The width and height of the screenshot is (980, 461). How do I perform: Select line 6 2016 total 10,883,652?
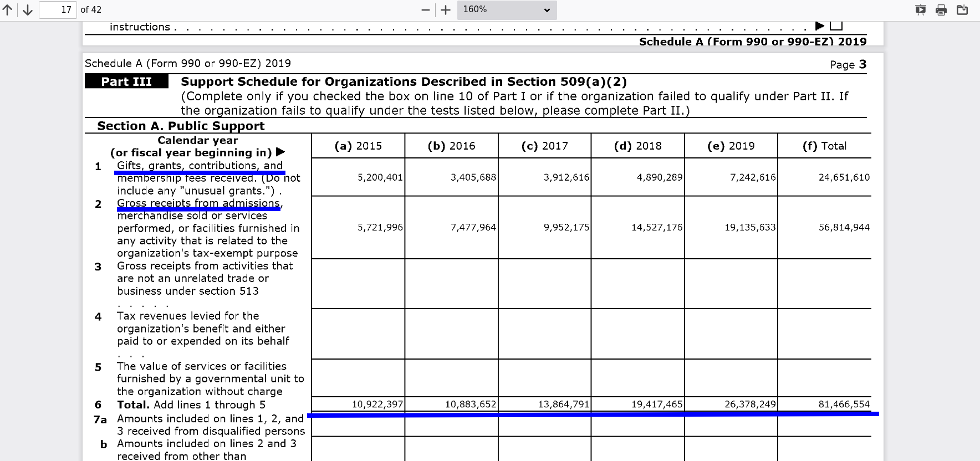pos(470,404)
